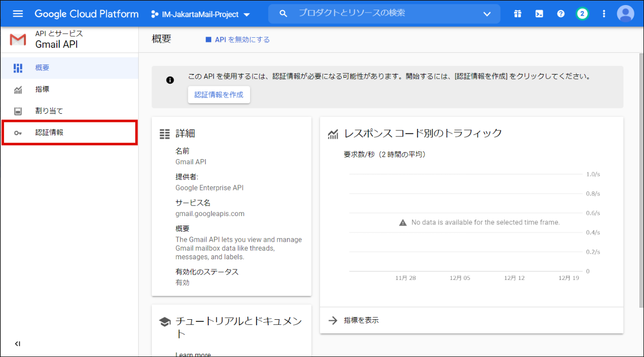Click the gift icon in header
644x357 pixels.
click(x=518, y=14)
